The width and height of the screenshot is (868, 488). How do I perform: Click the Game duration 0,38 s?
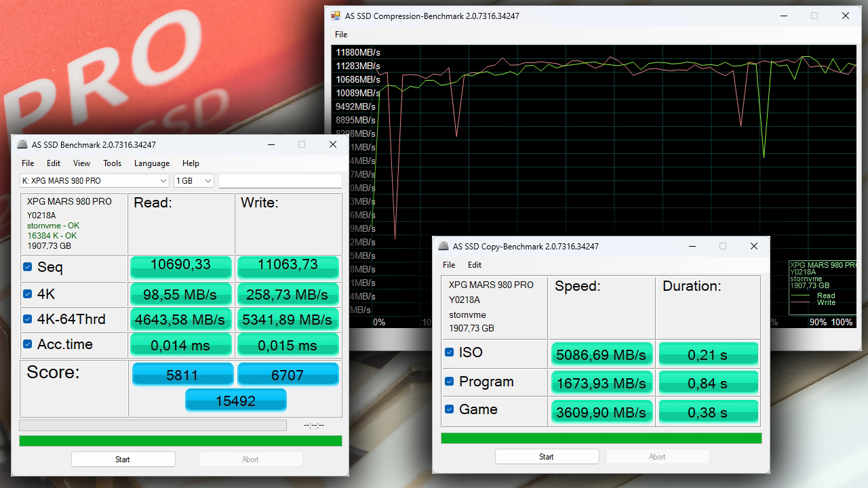click(708, 411)
